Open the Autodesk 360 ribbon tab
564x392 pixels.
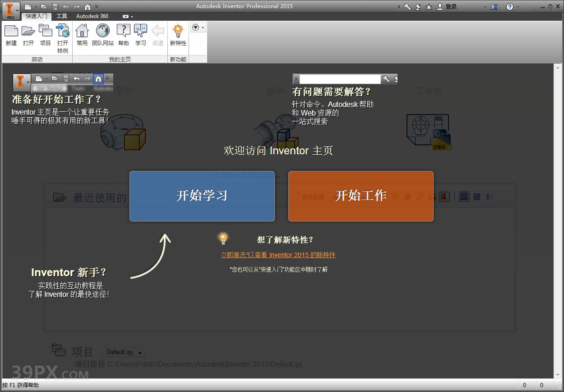click(92, 16)
